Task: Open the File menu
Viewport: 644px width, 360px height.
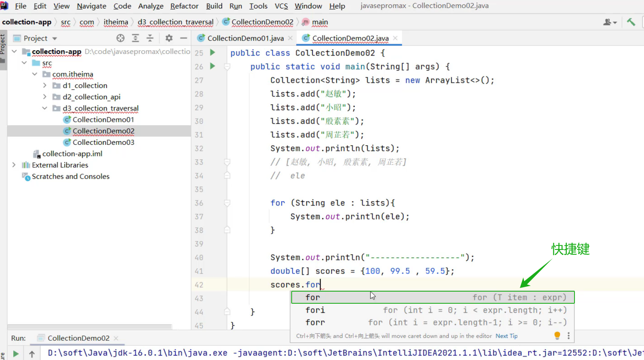Action: coord(20,6)
